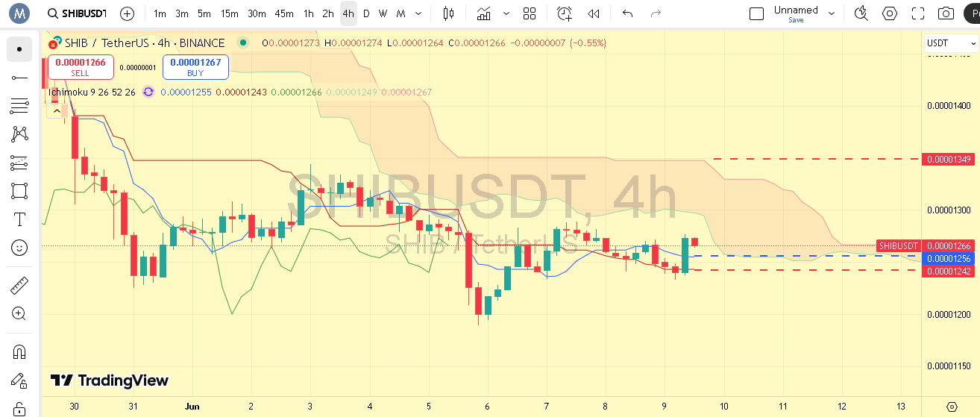Open chart settings hexagon icon
Screen dimensions: 980x417
890,13
